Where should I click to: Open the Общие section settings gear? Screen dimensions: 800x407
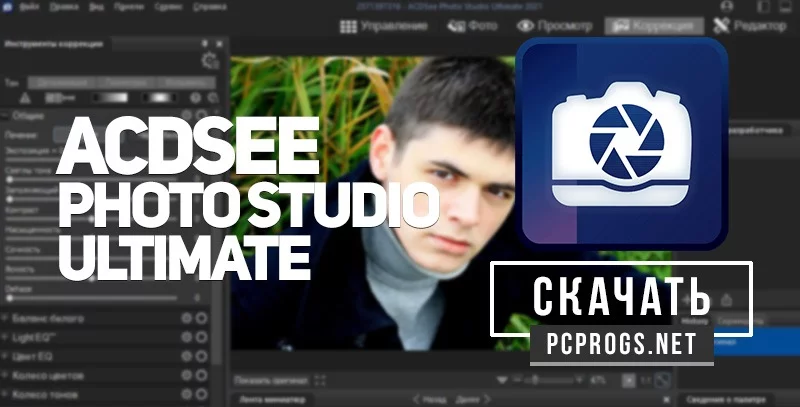click(187, 116)
